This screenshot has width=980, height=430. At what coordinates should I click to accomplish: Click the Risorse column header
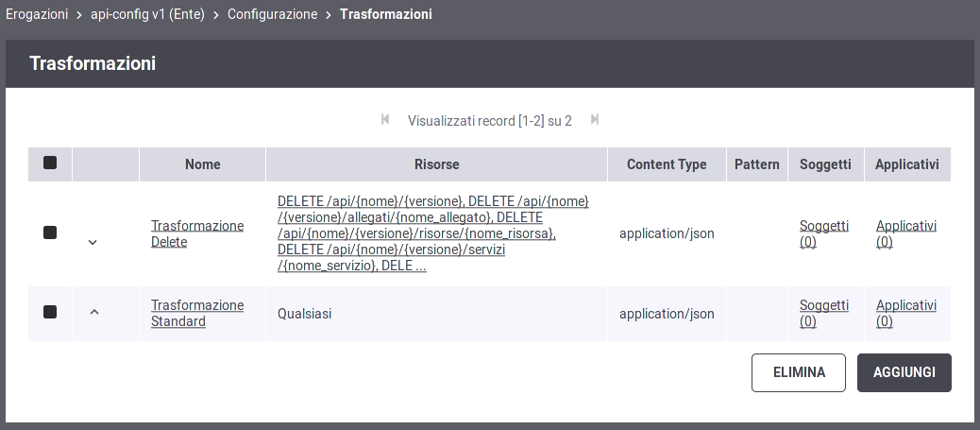(437, 164)
